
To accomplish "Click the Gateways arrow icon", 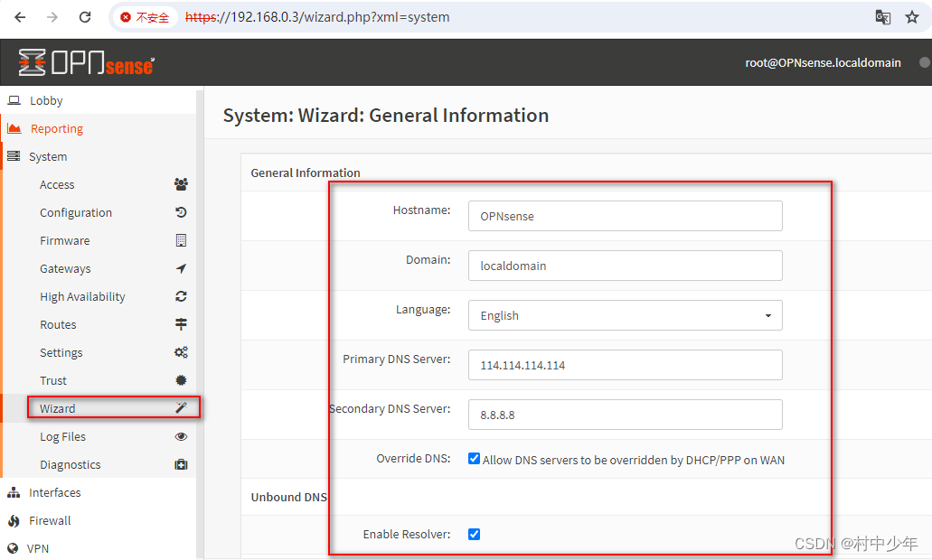I will 182,268.
